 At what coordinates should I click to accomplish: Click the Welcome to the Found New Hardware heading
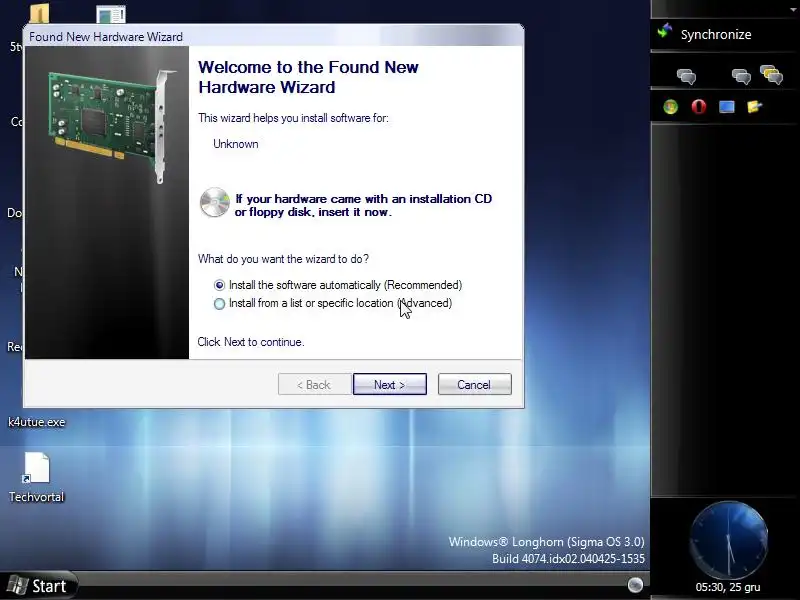coord(308,77)
